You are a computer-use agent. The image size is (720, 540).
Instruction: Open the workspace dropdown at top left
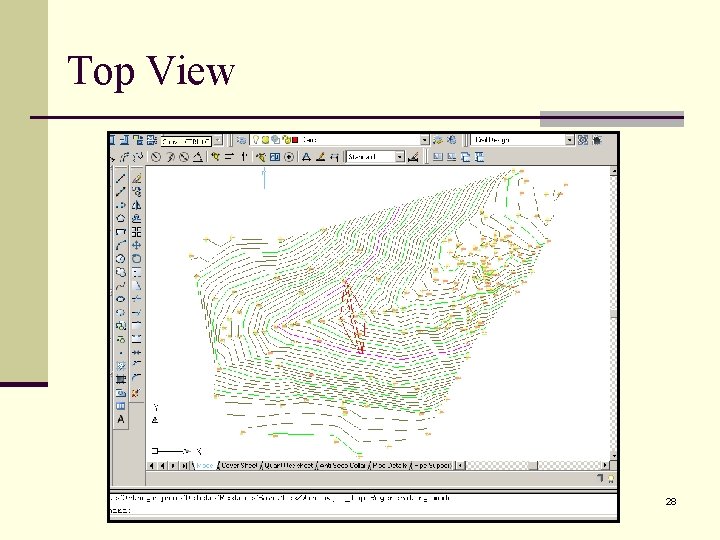218,141
